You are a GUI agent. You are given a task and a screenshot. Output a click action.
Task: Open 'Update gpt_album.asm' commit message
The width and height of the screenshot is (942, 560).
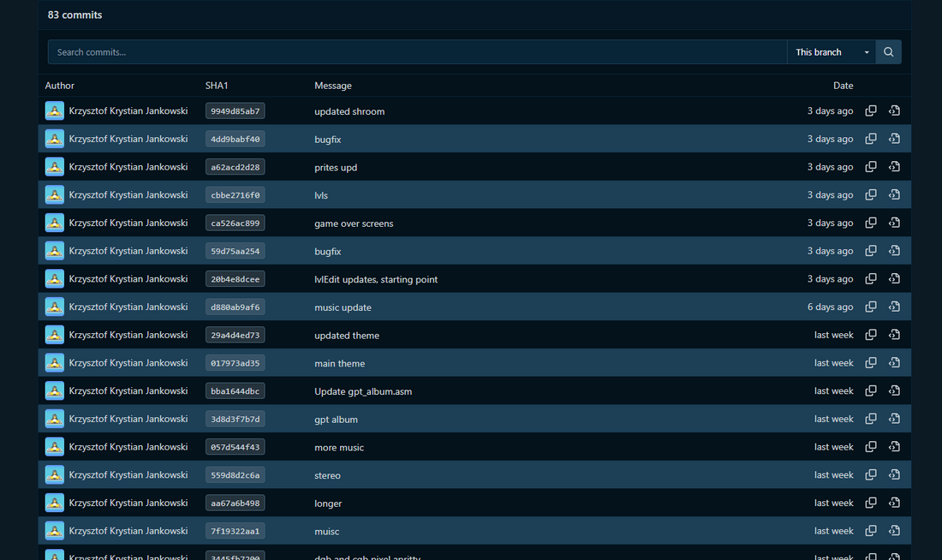[x=363, y=391]
